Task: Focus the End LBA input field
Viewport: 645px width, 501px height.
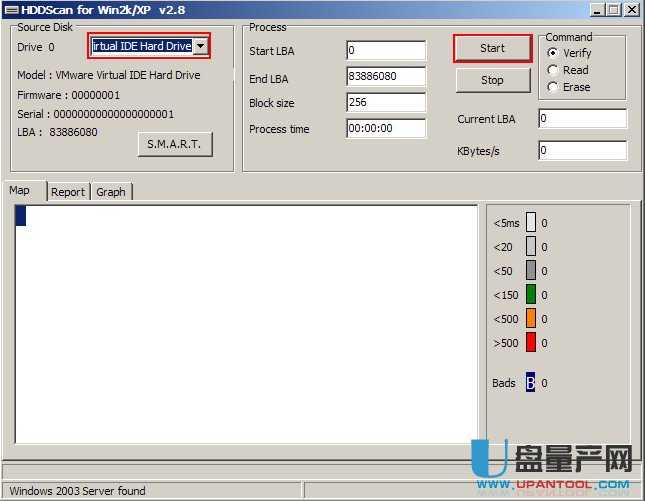Action: (385, 76)
